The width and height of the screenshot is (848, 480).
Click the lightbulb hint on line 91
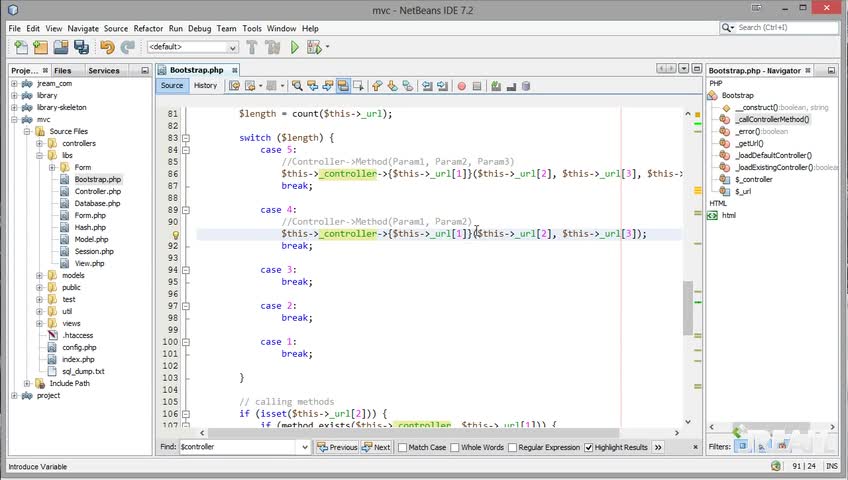click(x=175, y=235)
